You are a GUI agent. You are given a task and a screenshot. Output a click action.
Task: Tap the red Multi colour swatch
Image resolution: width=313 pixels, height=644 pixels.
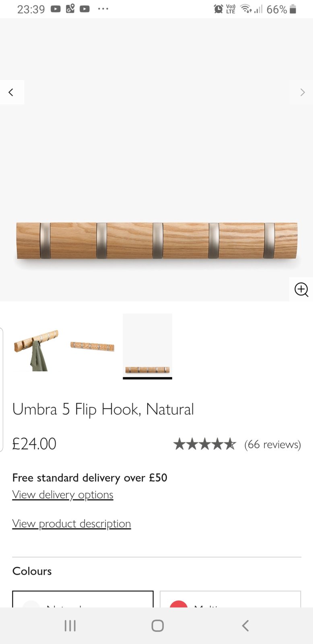(x=179, y=604)
